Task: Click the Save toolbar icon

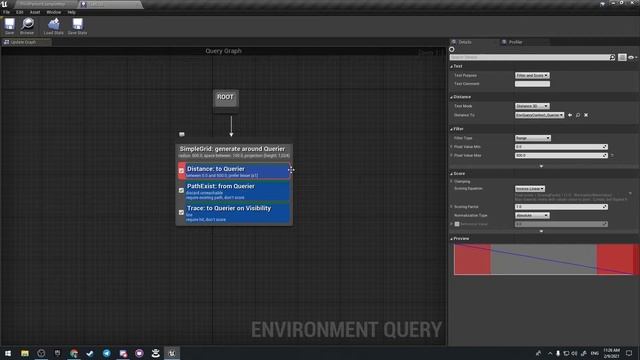Action: click(9, 26)
